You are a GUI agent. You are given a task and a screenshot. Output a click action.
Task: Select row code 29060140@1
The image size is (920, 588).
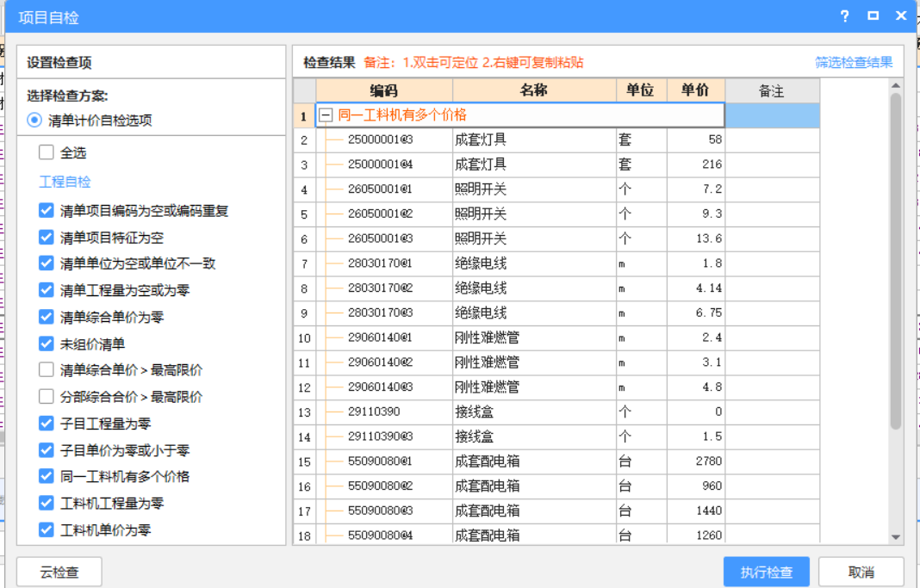380,337
